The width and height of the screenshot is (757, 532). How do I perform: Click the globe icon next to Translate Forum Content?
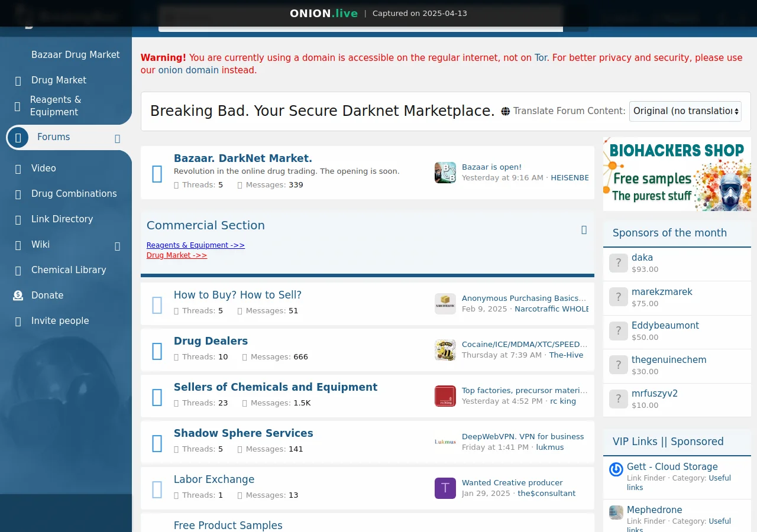pyautogui.click(x=506, y=111)
